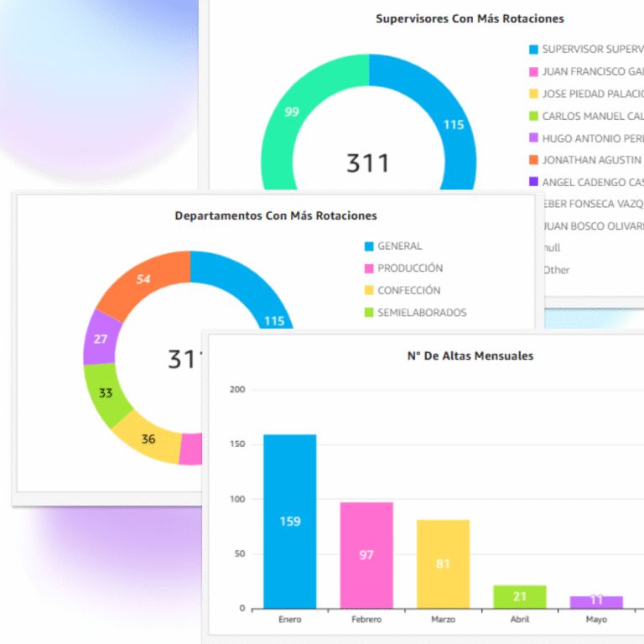The image size is (644, 644).
Task: Select the CONFECCIÓN legend entry
Action: tap(402, 290)
